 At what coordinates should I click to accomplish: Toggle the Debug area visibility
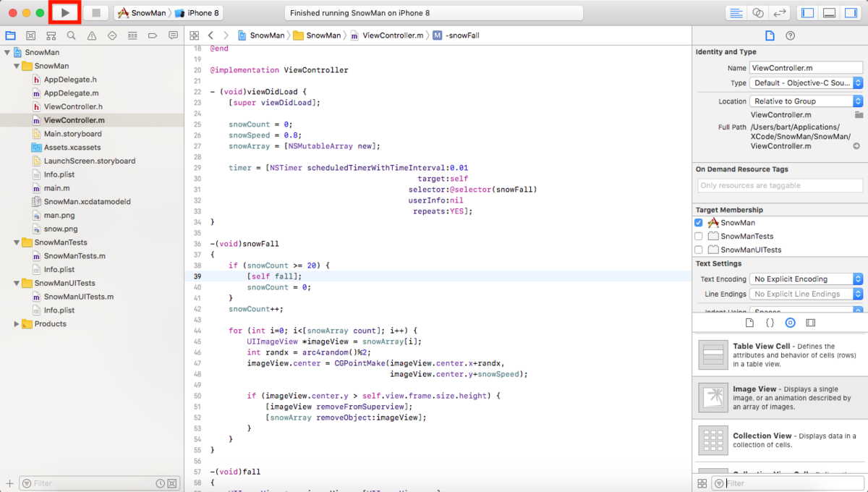[830, 13]
